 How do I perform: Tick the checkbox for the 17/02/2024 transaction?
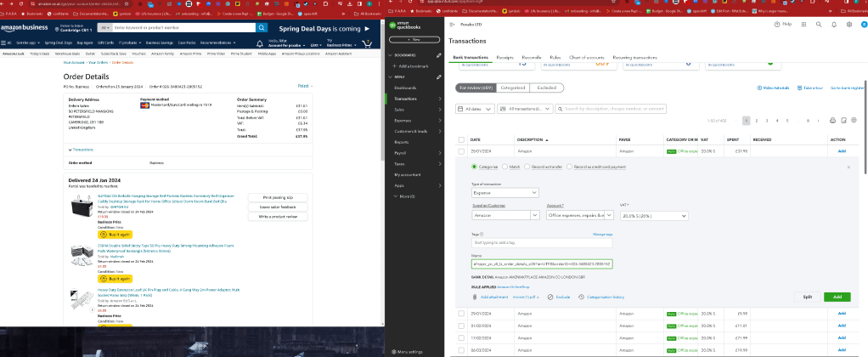(461, 337)
